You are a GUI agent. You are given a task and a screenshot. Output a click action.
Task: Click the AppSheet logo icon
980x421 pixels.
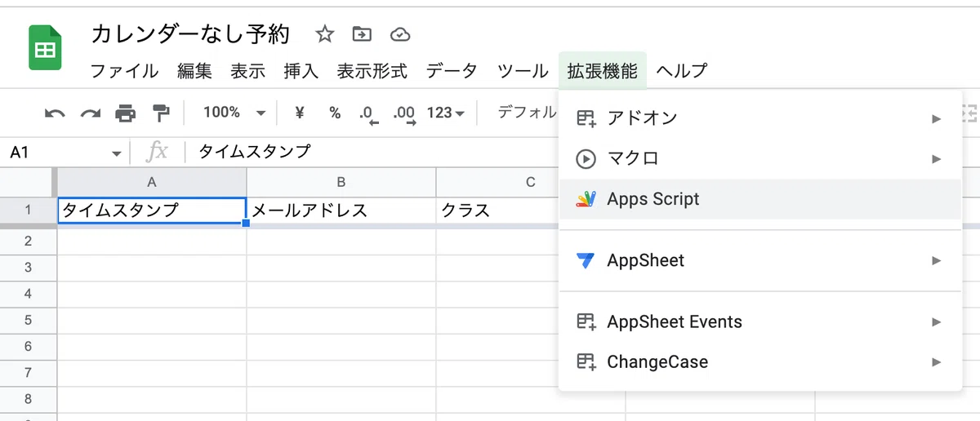586,261
